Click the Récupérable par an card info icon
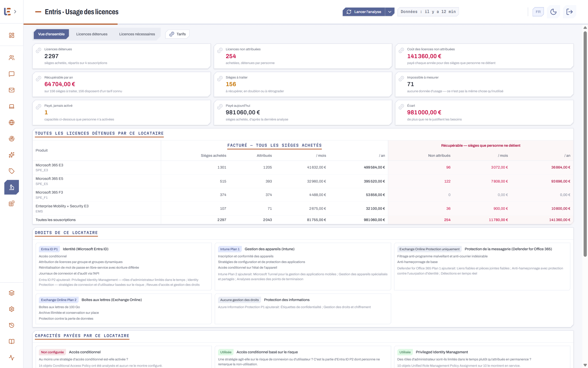 pyautogui.click(x=38, y=79)
